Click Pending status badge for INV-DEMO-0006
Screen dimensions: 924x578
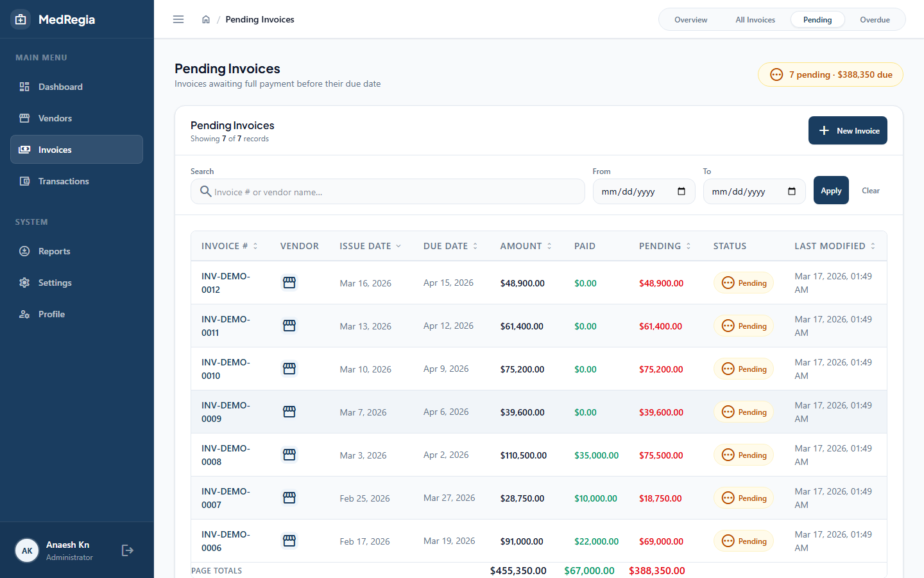pos(744,541)
